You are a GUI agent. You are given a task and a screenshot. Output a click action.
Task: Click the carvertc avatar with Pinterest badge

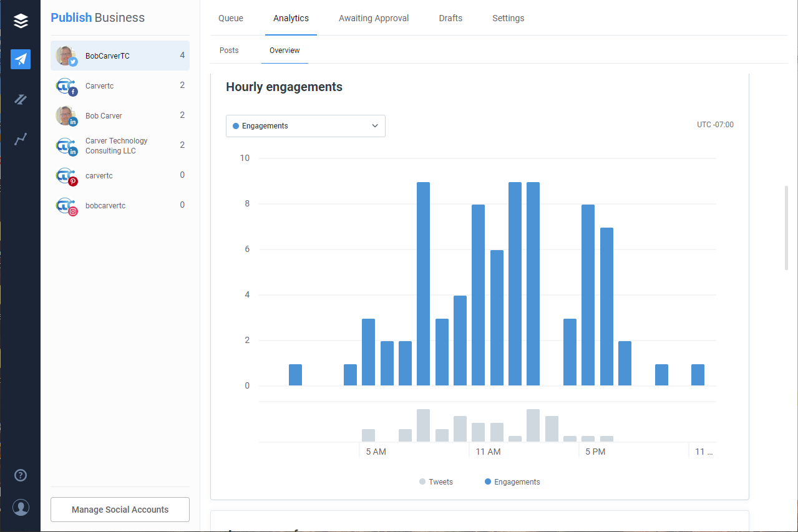(x=66, y=176)
